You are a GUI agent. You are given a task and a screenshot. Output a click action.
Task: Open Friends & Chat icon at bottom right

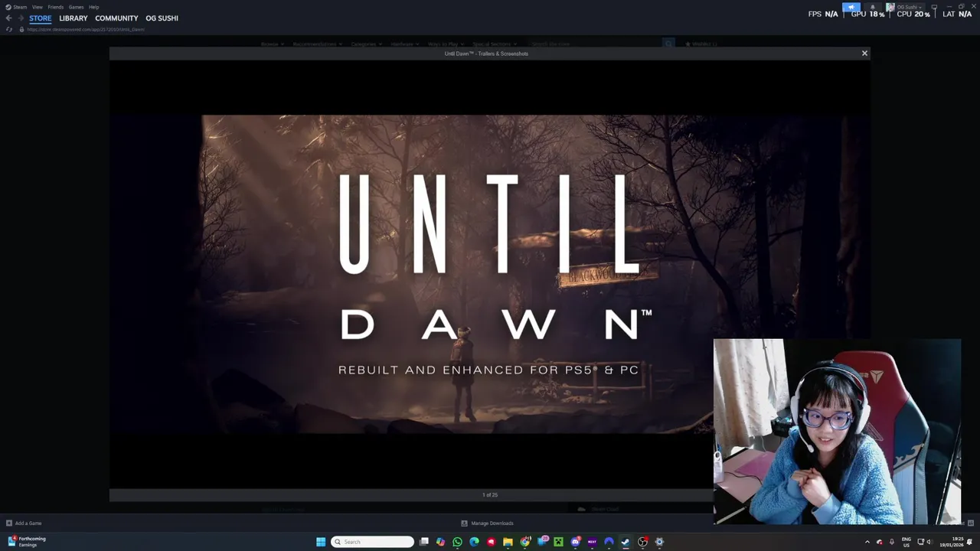tap(970, 523)
